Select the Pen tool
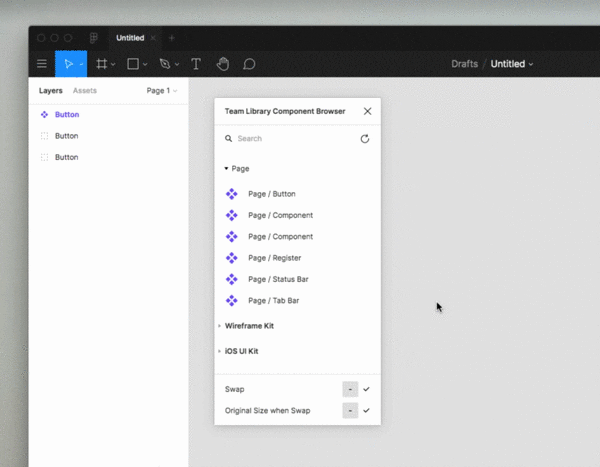 (x=165, y=64)
